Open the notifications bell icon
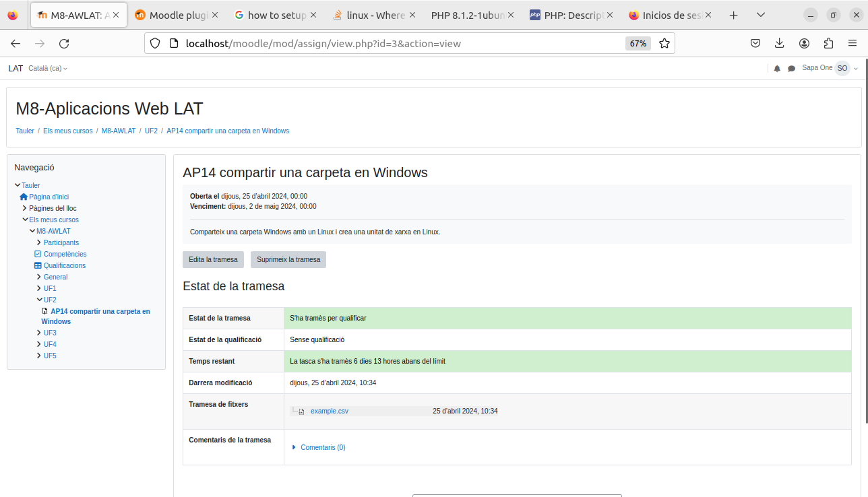 (x=777, y=69)
